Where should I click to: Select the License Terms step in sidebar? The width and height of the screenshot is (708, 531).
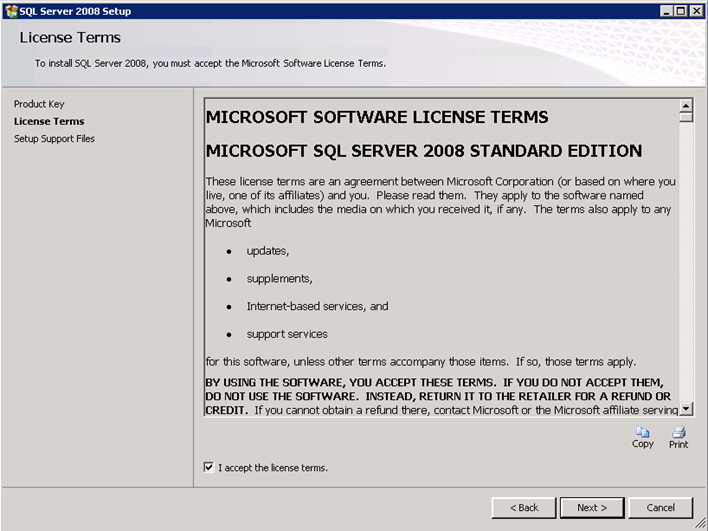(49, 121)
